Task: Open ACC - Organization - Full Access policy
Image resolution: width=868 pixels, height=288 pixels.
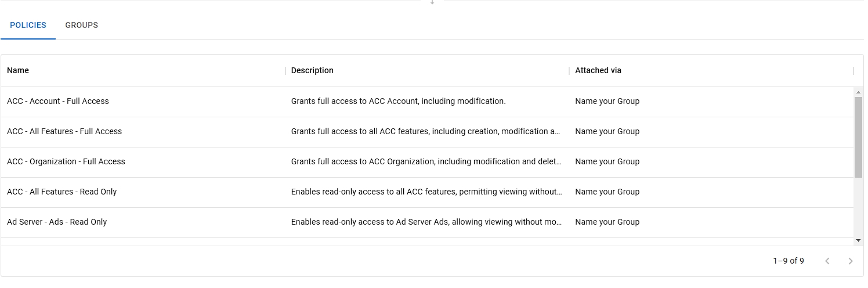Action: (x=66, y=162)
